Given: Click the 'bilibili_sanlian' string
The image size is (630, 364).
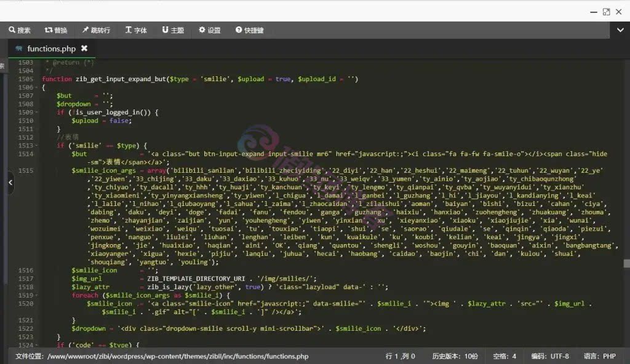Looking at the screenshot, I should click(x=203, y=170).
